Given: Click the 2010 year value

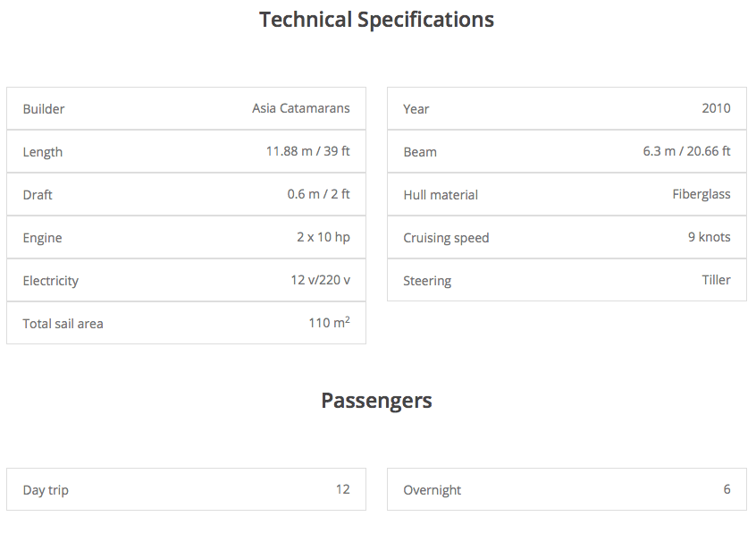Looking at the screenshot, I should (716, 108).
